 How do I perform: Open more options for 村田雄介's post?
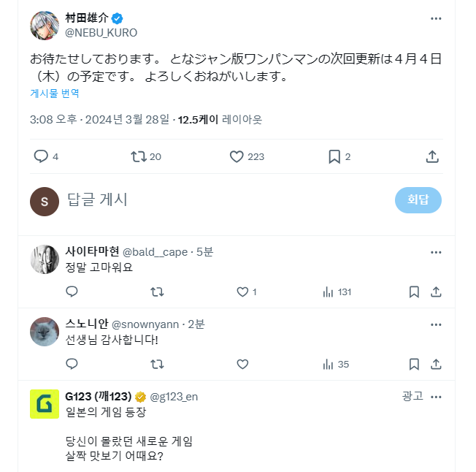pyautogui.click(x=436, y=19)
